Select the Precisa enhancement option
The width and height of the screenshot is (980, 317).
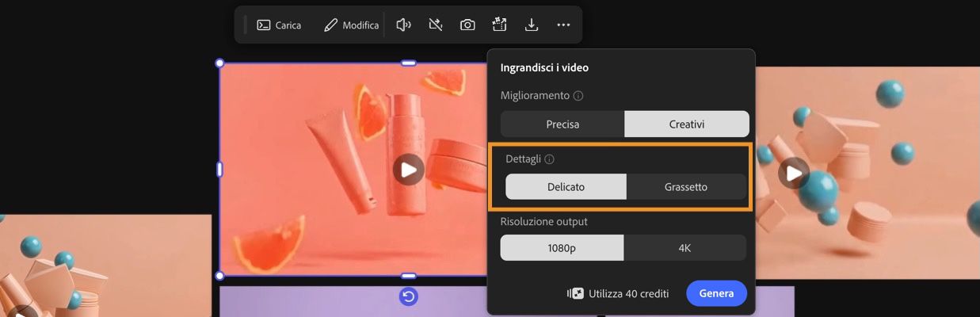coord(562,124)
